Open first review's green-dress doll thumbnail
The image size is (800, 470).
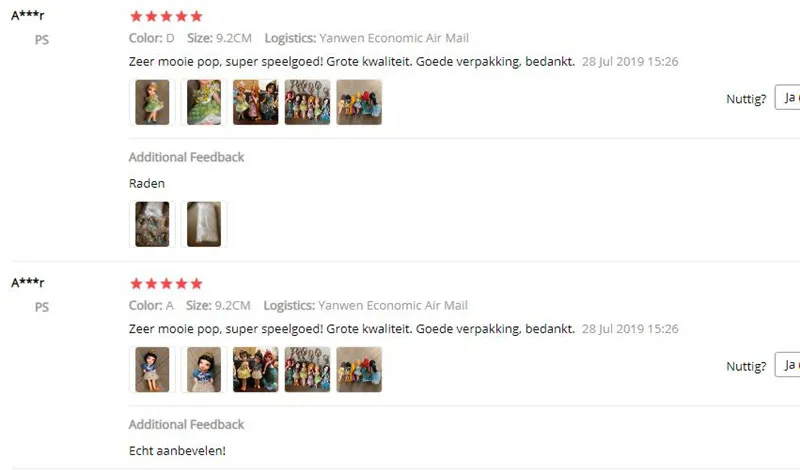tap(152, 102)
